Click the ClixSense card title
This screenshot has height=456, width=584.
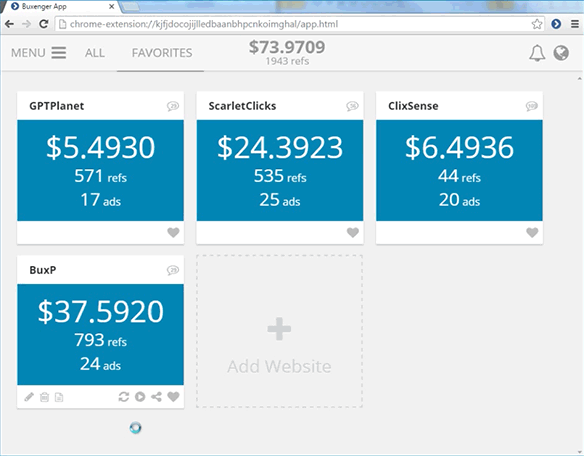click(x=413, y=106)
